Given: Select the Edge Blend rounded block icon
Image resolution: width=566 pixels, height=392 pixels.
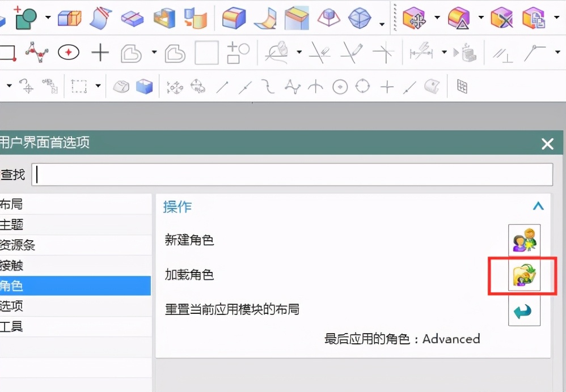Looking at the screenshot, I should tap(234, 18).
